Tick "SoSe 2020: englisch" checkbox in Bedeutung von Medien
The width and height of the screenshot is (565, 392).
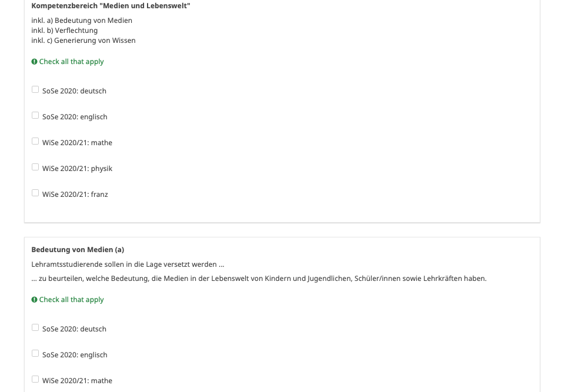click(35, 354)
